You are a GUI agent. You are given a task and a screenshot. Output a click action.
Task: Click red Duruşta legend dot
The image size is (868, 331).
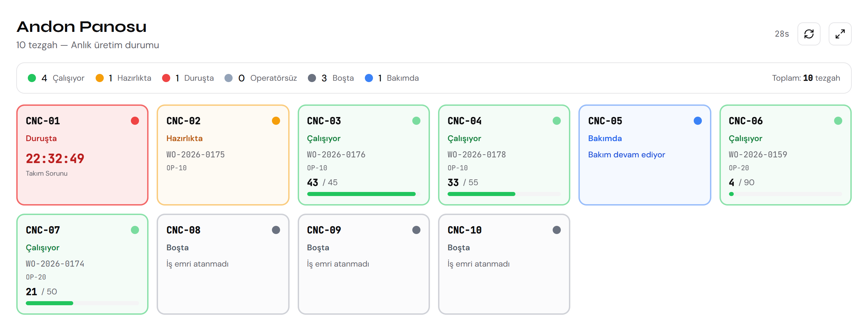166,78
